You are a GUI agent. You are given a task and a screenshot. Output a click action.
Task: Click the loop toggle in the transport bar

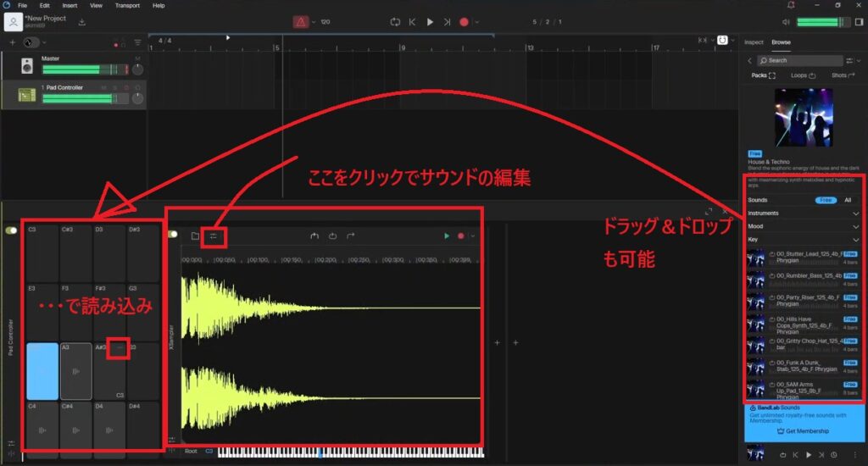[x=395, y=22]
